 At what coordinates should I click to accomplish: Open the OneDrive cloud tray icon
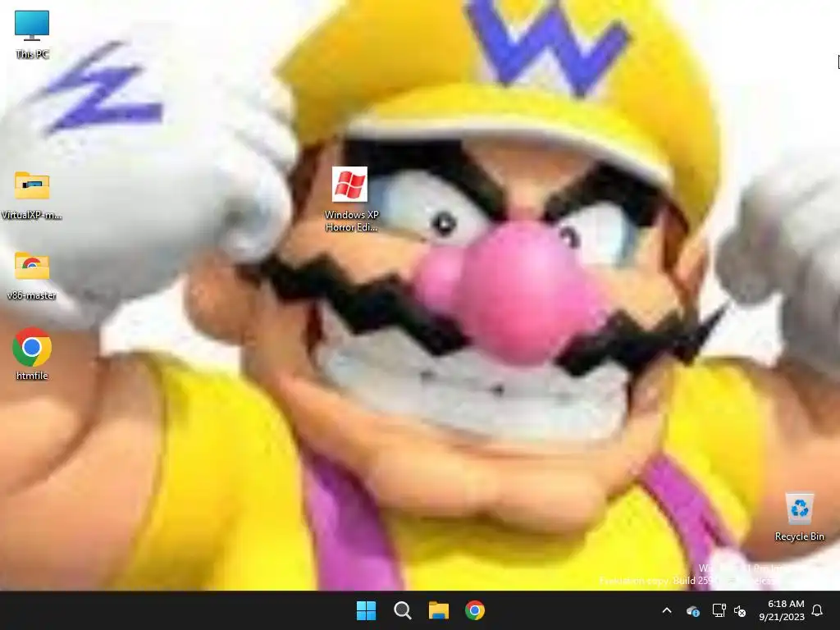point(692,610)
